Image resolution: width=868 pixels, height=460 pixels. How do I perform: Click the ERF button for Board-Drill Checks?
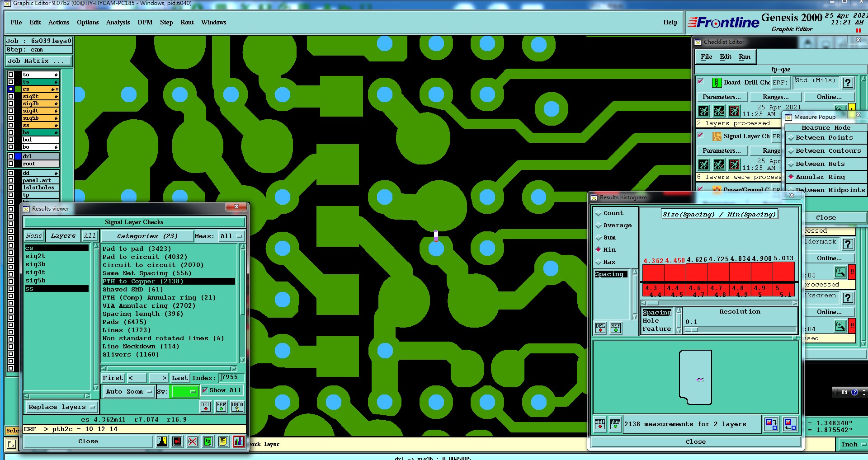[x=780, y=83]
